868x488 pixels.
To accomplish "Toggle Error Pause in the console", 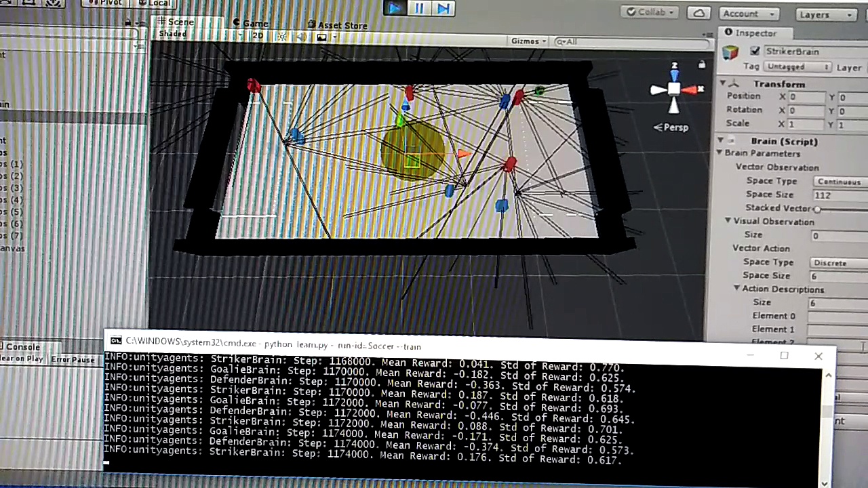I will (x=73, y=359).
